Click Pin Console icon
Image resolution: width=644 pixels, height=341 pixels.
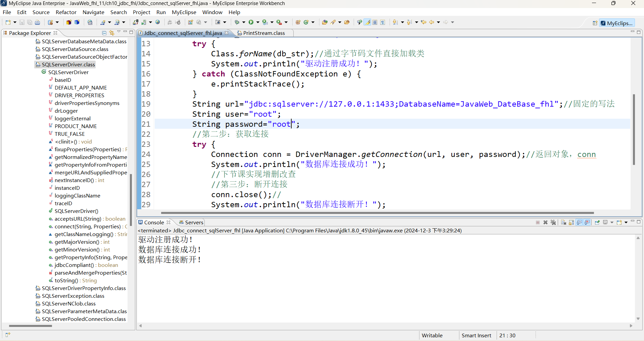(x=597, y=222)
